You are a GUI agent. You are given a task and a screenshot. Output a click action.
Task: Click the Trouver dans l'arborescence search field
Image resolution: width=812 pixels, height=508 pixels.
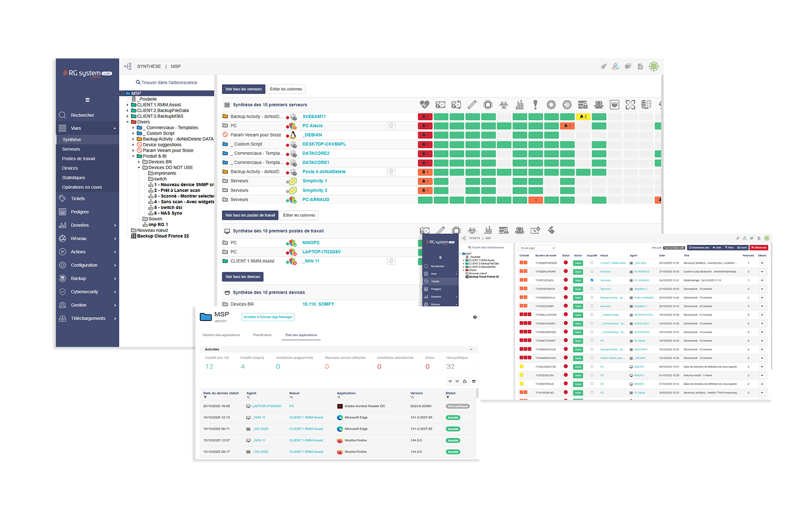(167, 82)
